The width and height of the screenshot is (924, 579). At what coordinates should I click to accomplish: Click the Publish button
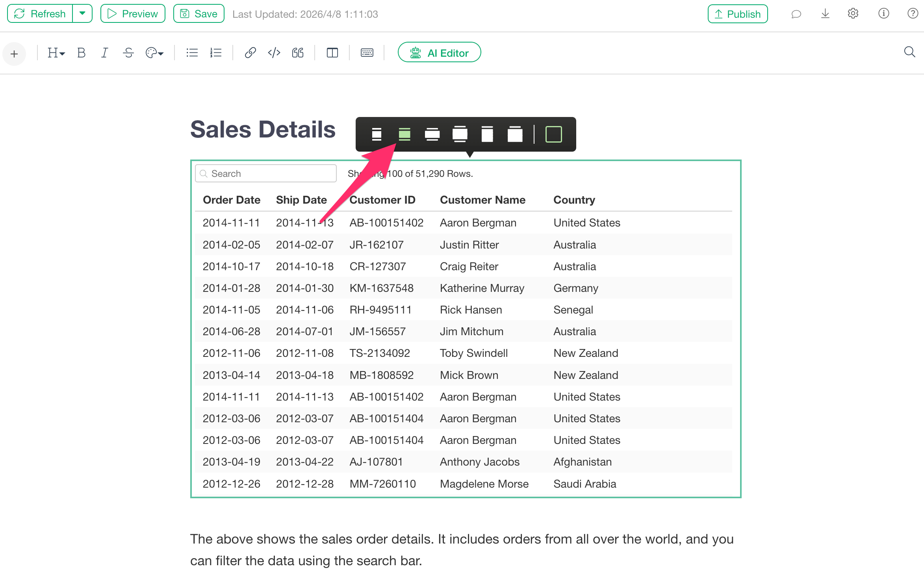(x=737, y=14)
